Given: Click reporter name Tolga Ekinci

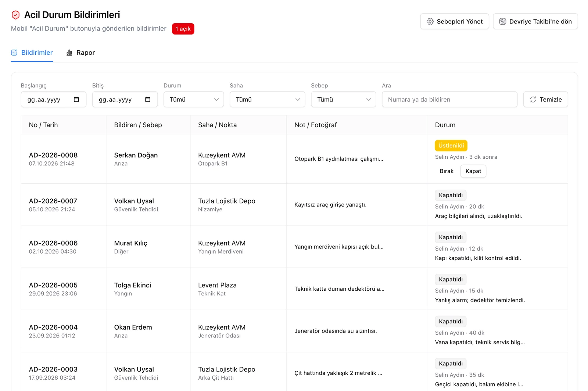Looking at the screenshot, I should (133, 285).
